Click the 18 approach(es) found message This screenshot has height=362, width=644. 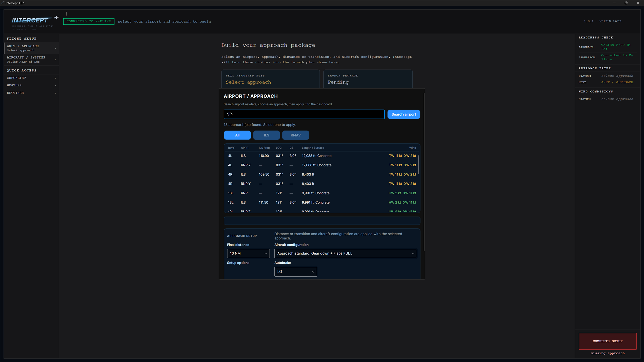click(260, 125)
